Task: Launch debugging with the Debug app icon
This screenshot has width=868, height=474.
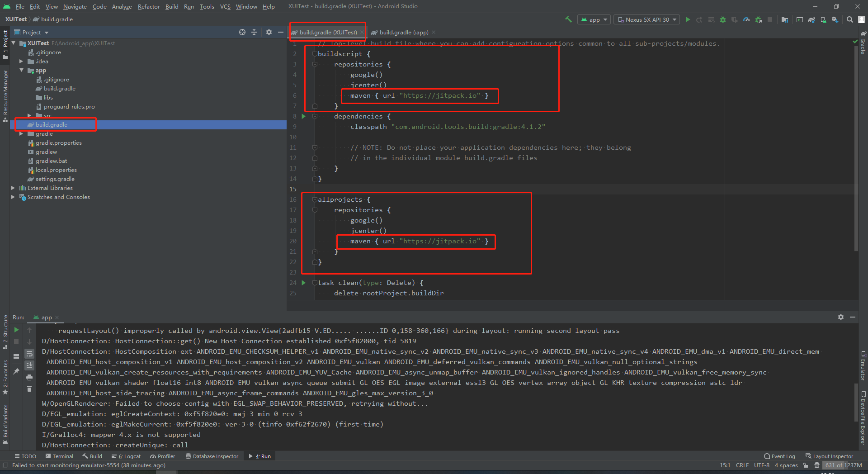Action: (722, 19)
